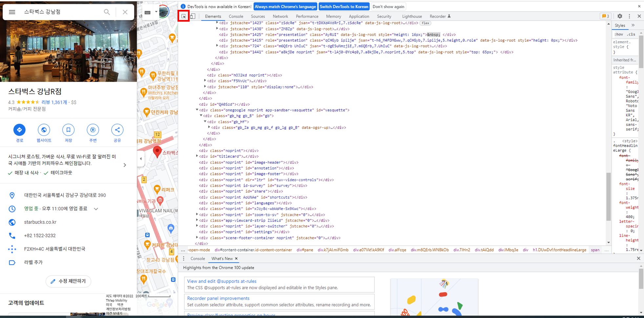Click View and edit @supports at-rules link
This screenshot has width=644, height=318.
(x=222, y=281)
